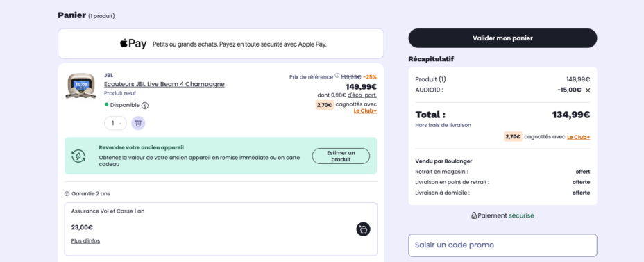Click Assurance Vol et Casse 1 an text
The width and height of the screenshot is (644, 262).
coord(108,211)
